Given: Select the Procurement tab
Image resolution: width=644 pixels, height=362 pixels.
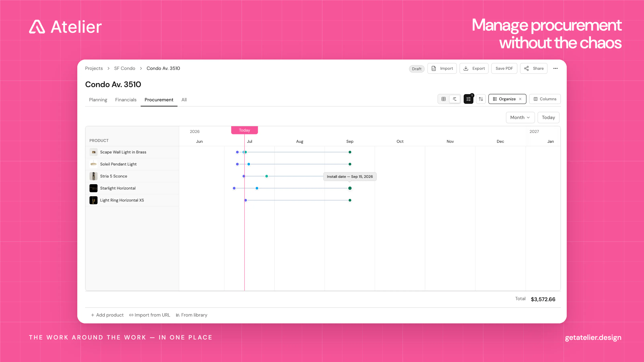Looking at the screenshot, I should (159, 100).
